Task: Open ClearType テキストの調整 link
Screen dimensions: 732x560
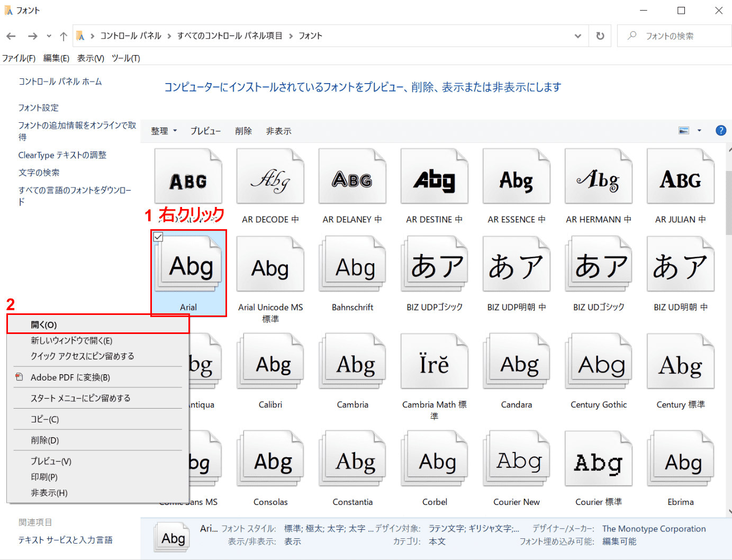Action: coord(62,155)
